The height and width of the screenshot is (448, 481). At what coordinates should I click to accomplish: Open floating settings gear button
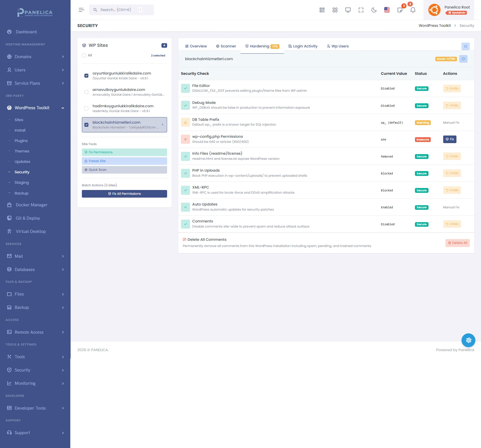click(x=468, y=340)
